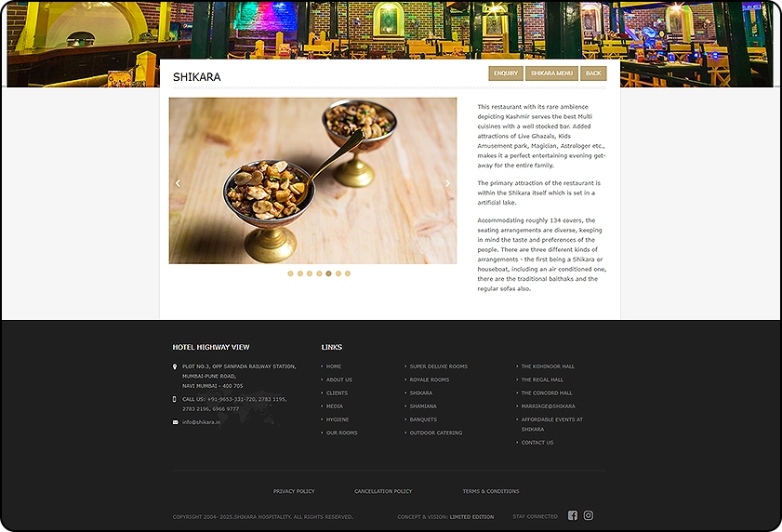The width and height of the screenshot is (782, 532).
Task: Advance carousel with right arrow
Action: point(447,183)
